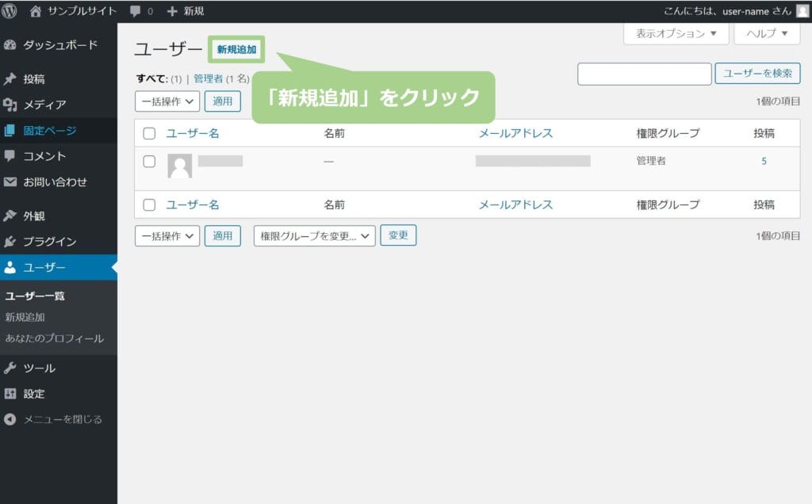The width and height of the screenshot is (812, 504).
Task: Select the administrator user row checkbox
Action: coord(149,162)
